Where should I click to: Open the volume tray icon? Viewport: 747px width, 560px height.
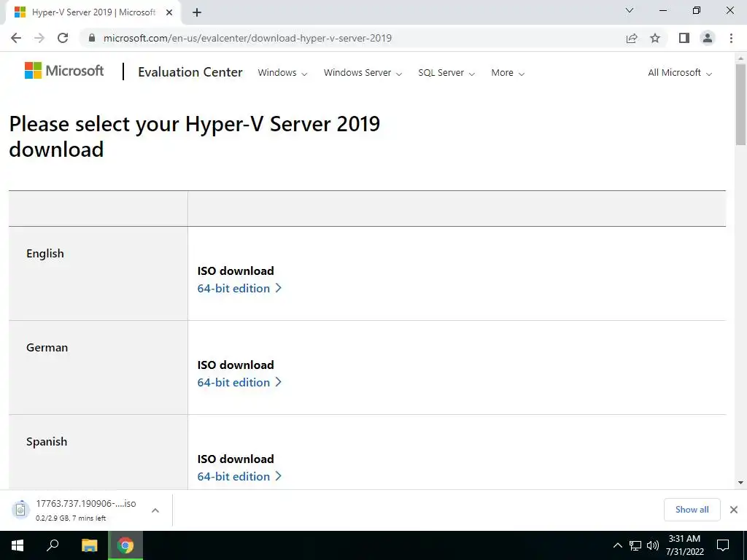click(653, 545)
